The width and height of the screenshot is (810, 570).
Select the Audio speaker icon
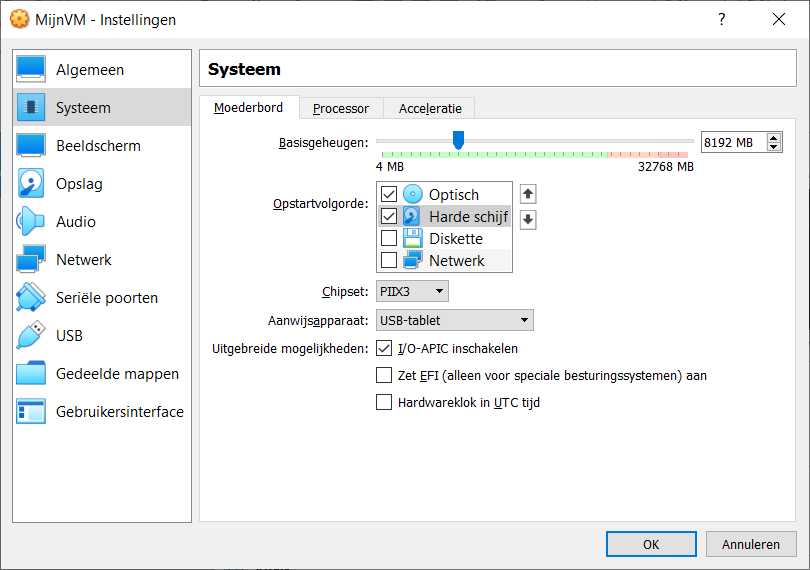(x=31, y=222)
